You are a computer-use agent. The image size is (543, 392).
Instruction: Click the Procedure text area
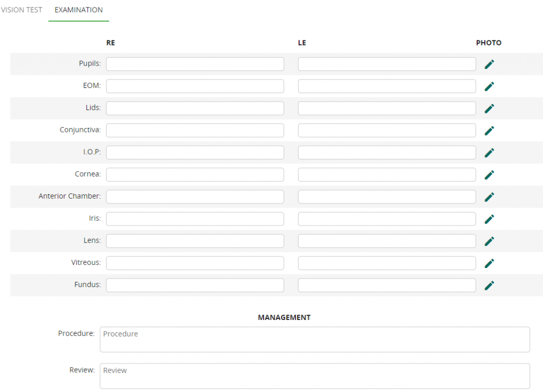314,340
